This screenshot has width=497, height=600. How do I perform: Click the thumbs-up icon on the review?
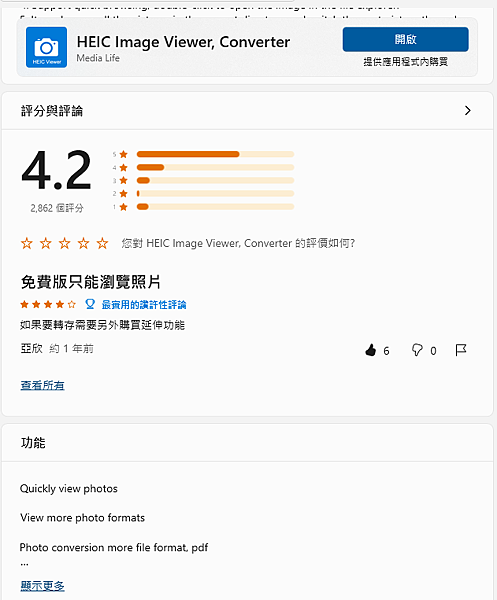370,350
